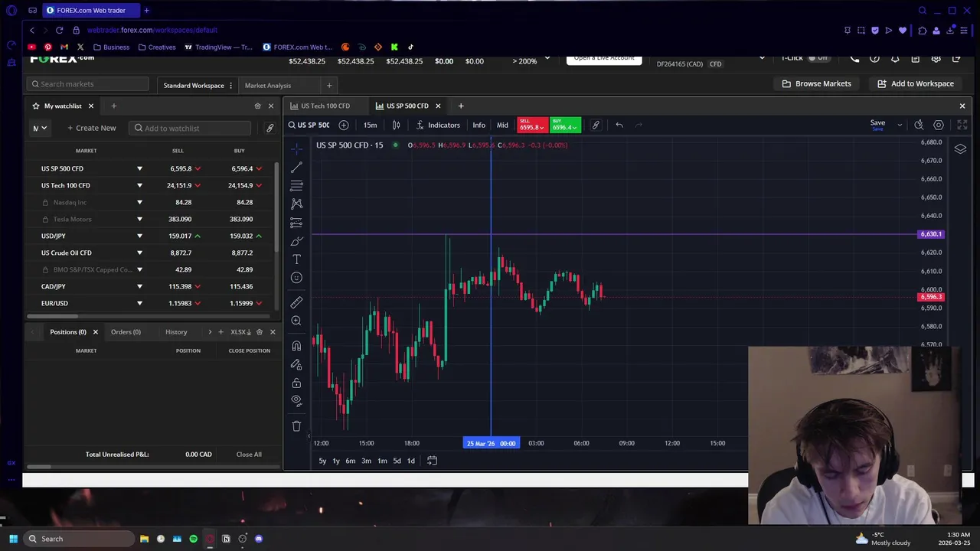The height and width of the screenshot is (551, 980).
Task: Expand the US Tech 100 CFD row arrow
Action: pyautogui.click(x=139, y=185)
